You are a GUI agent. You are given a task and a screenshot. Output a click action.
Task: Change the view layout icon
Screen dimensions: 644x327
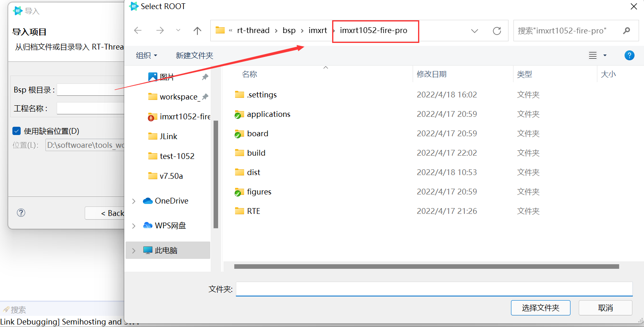tap(593, 55)
